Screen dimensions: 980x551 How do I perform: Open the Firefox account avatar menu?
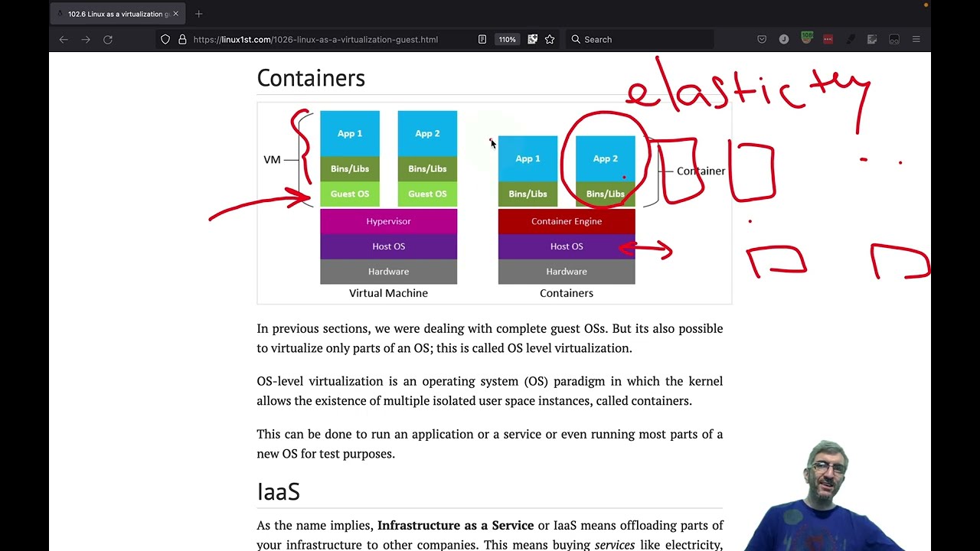click(784, 39)
